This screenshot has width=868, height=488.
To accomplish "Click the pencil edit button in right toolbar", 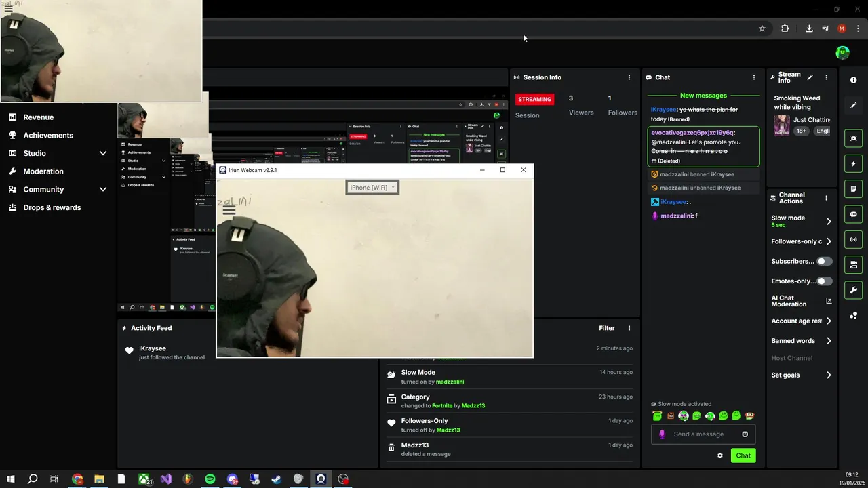I will (853, 106).
